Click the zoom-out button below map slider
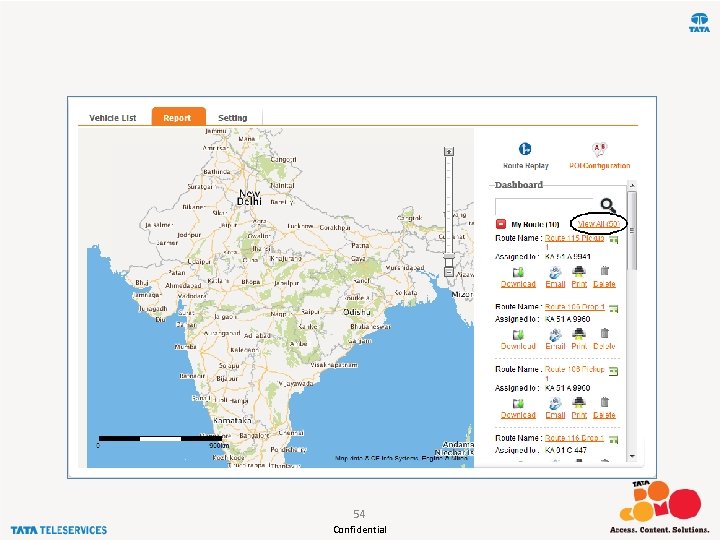Image resolution: width=720 pixels, height=540 pixels. tap(449, 272)
